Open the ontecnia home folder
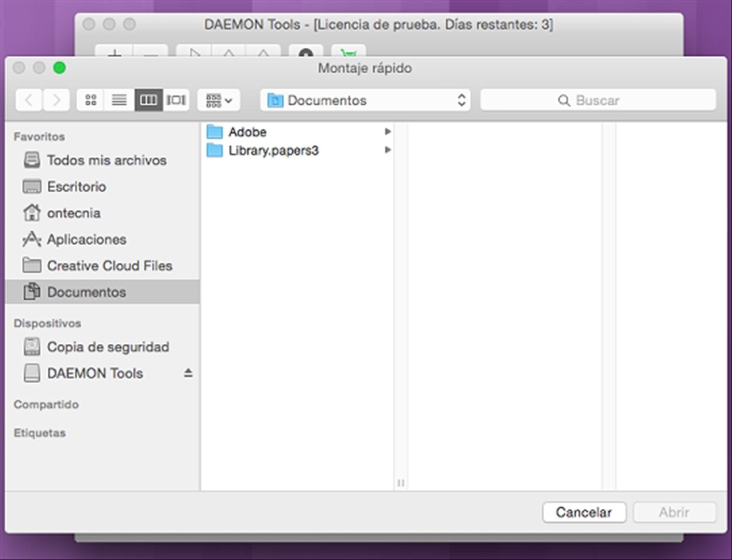 pos(102,213)
